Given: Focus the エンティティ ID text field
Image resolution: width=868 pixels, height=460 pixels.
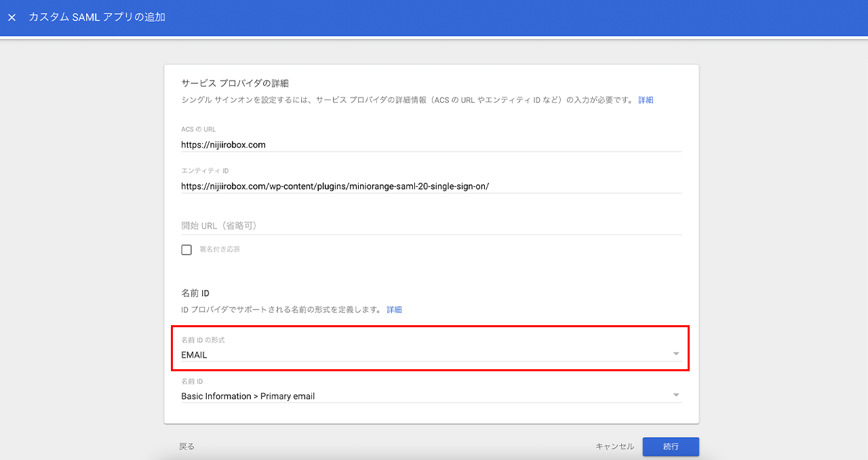Looking at the screenshot, I should (431, 186).
